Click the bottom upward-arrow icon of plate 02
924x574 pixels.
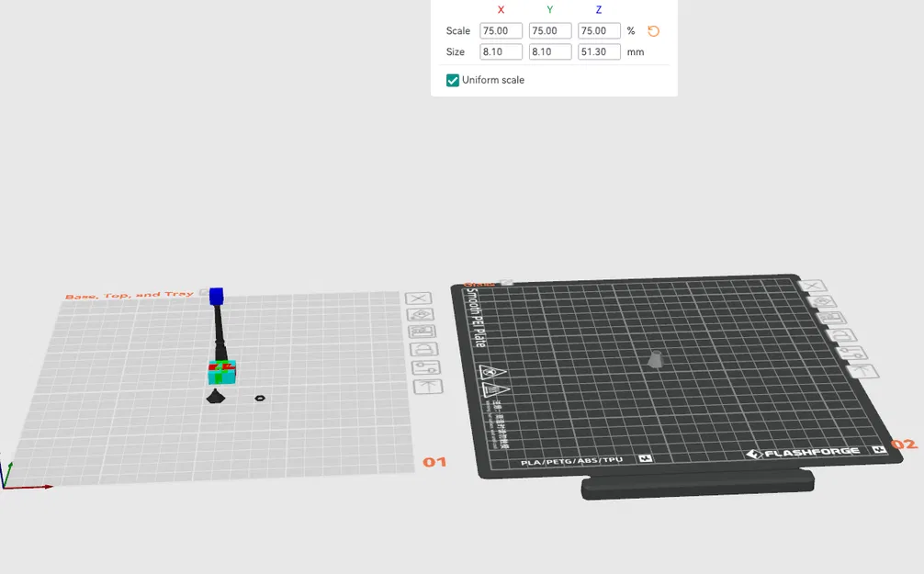[x=862, y=371]
